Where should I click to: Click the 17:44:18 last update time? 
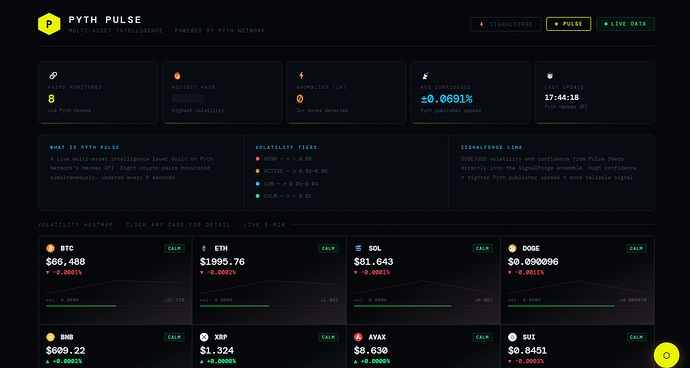pos(562,98)
